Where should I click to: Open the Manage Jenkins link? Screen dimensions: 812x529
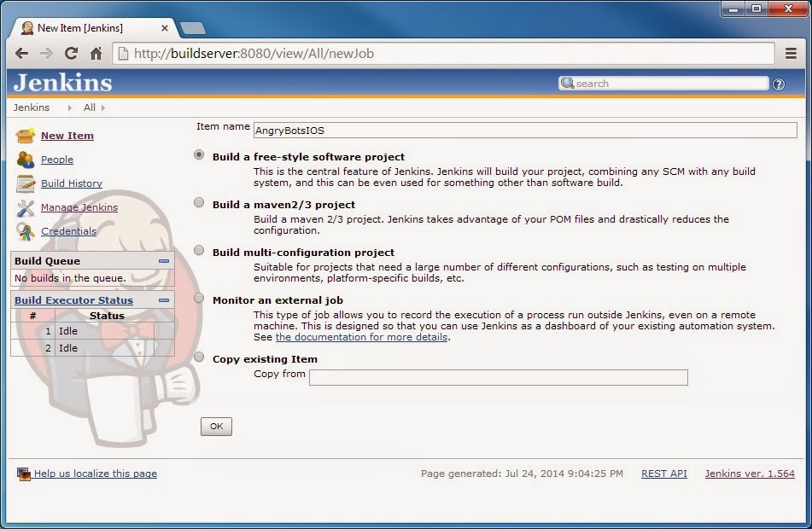point(79,207)
